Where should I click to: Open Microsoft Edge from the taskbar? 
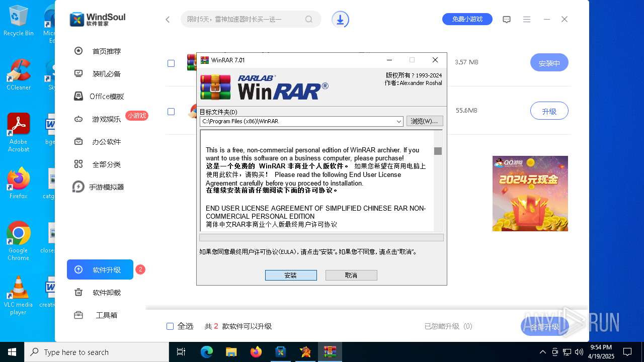coord(207,352)
